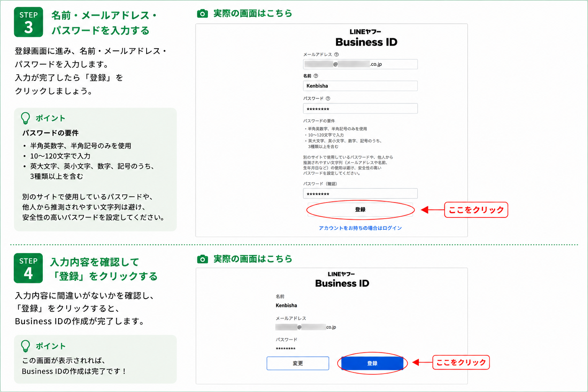Click the text 入力が完了したら「登録」を
Image resolution: width=588 pixels, height=392 pixels.
click(69, 78)
